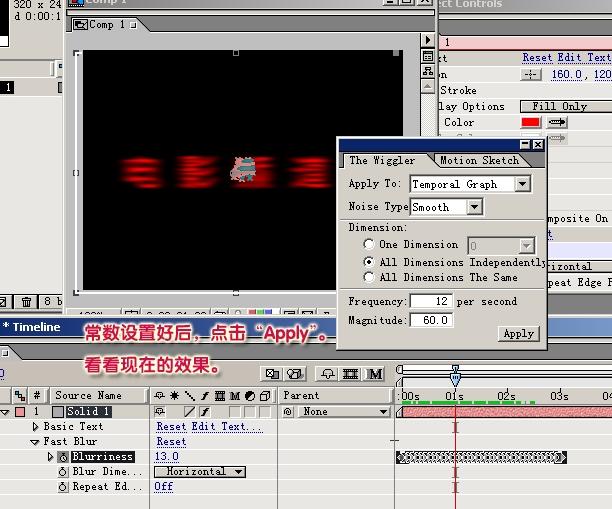The height and width of the screenshot is (509, 612).
Task: Toggle Solid 1 effects switch
Action: (205, 411)
